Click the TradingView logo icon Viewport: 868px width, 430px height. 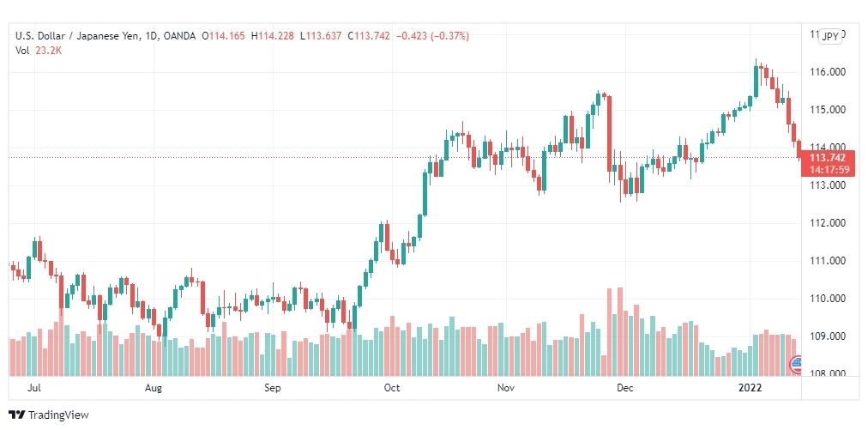17,415
